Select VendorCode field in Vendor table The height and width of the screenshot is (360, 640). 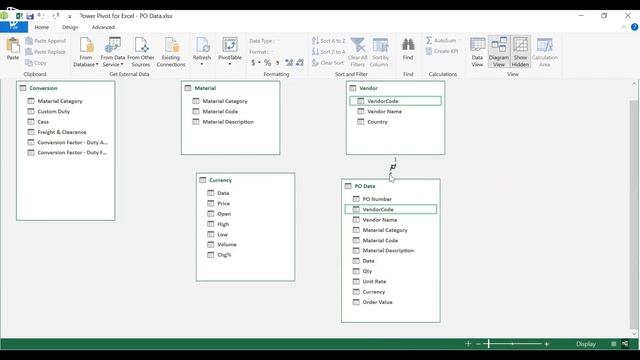395,101
